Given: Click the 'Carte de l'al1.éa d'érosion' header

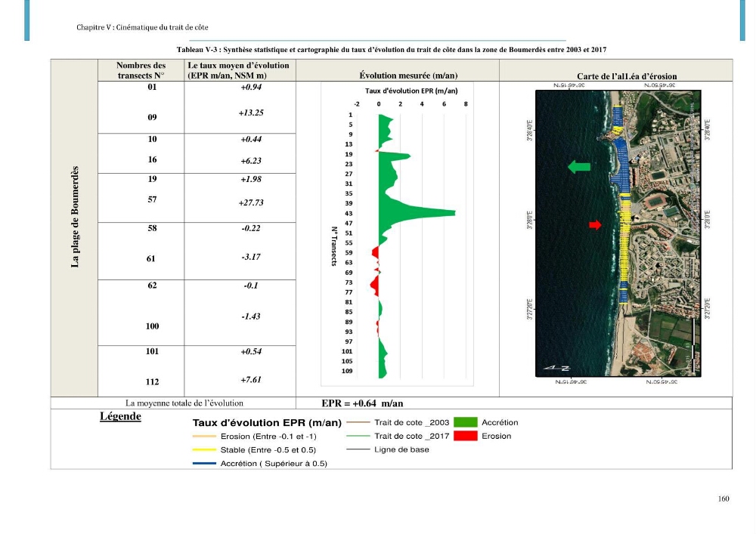Looking at the screenshot, I should pyautogui.click(x=627, y=76).
